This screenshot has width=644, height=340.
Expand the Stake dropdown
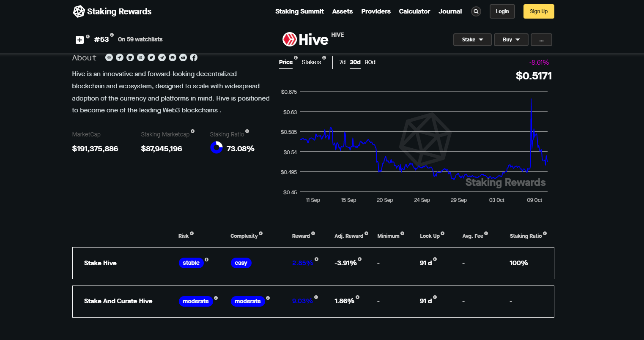[472, 40]
